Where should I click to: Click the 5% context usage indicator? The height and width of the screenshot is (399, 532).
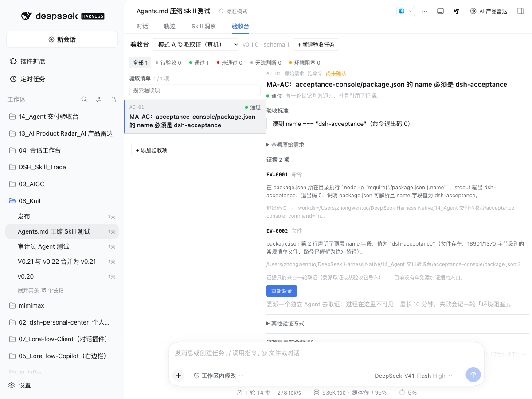click(408, 392)
